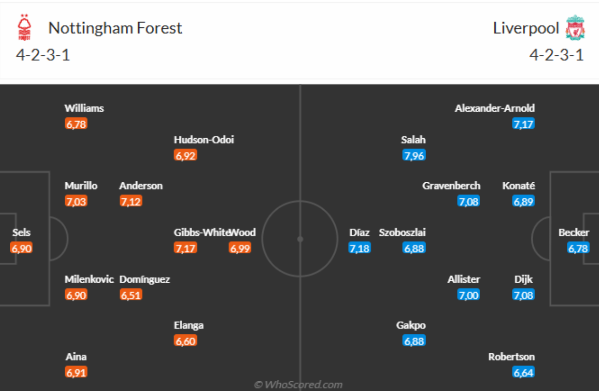Viewport: 599px width, 391px height.
Task: Click player name Hudson-Odoi
Action: pos(204,140)
